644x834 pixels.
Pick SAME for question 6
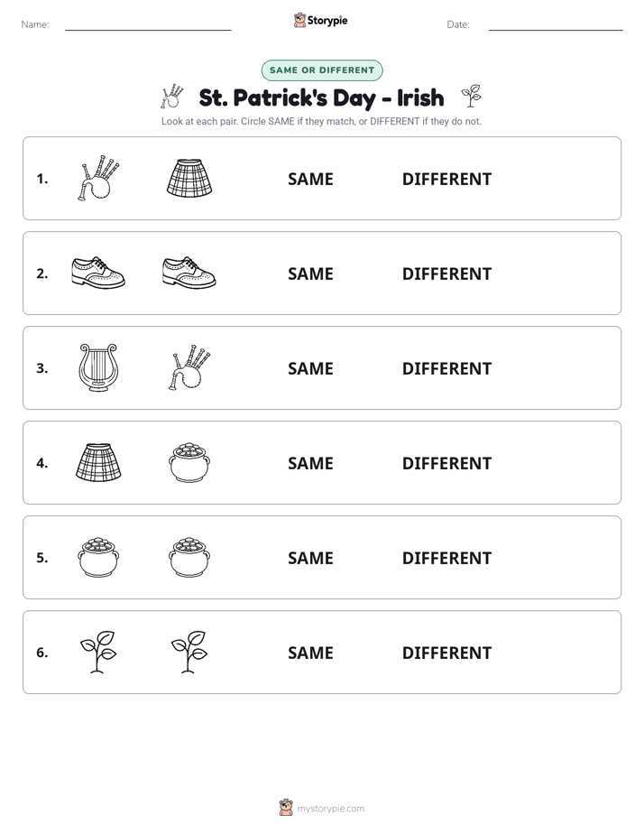pos(310,653)
